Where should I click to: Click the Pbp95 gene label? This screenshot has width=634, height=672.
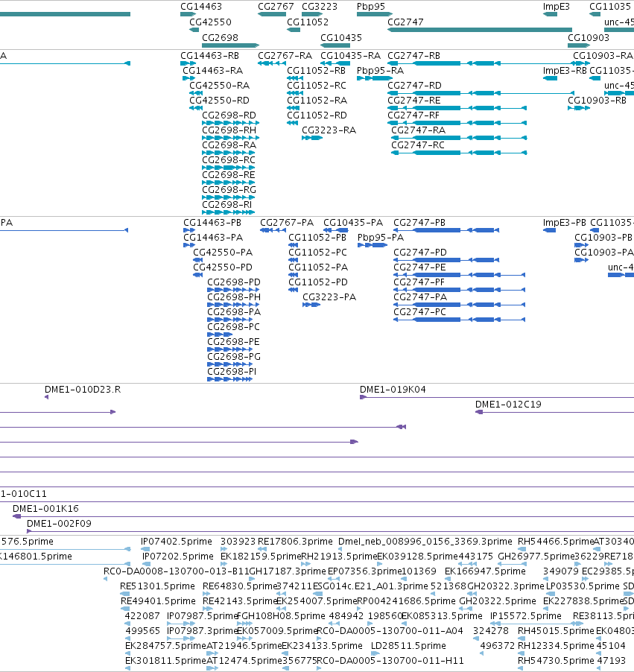[x=371, y=7]
